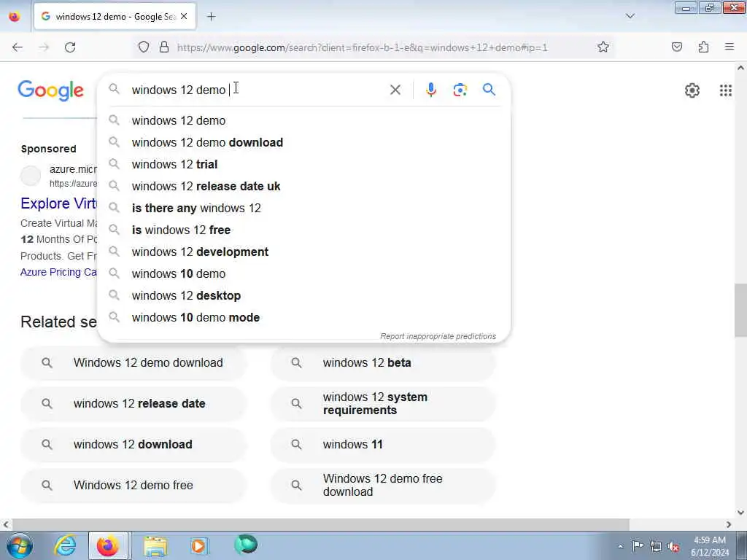Open the Save to Pocket icon

pyautogui.click(x=676, y=47)
